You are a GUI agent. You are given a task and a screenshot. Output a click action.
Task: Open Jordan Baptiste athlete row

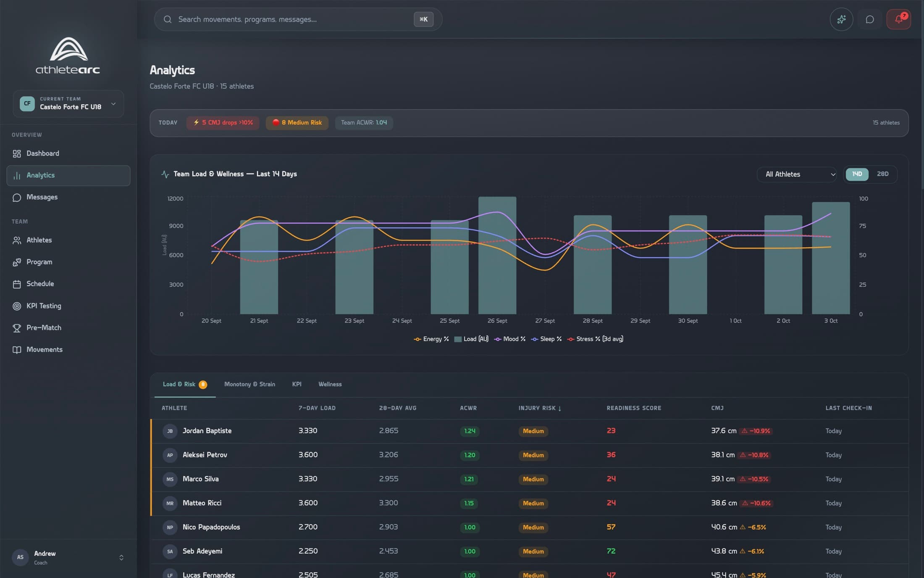[x=530, y=431]
